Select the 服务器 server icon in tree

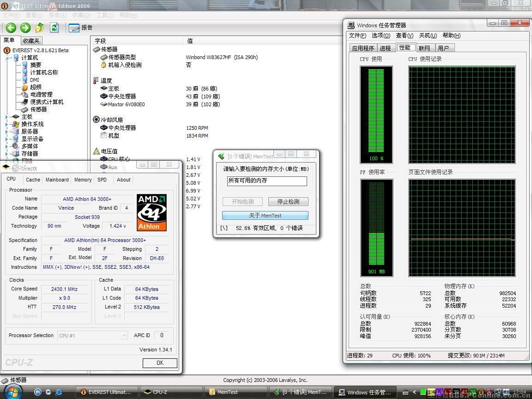tap(16, 132)
